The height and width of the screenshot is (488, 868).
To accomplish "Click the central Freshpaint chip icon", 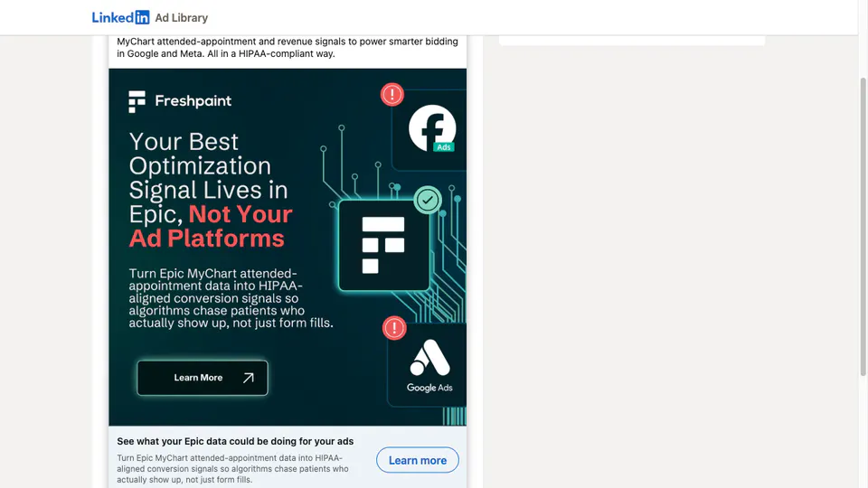I will 383,245.
